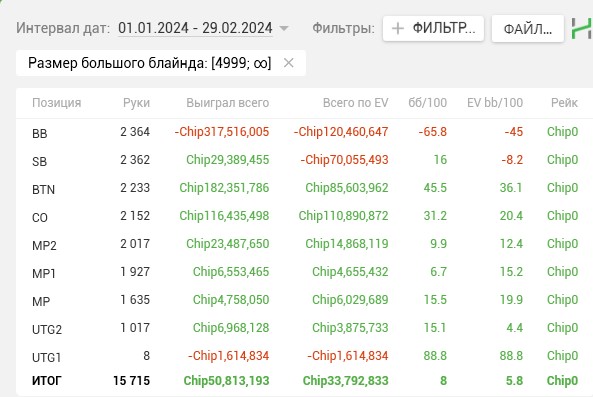Image resolution: width=593 pixels, height=397 pixels.
Task: Sort by EV bb/100 column header
Action: pyautogui.click(x=495, y=103)
